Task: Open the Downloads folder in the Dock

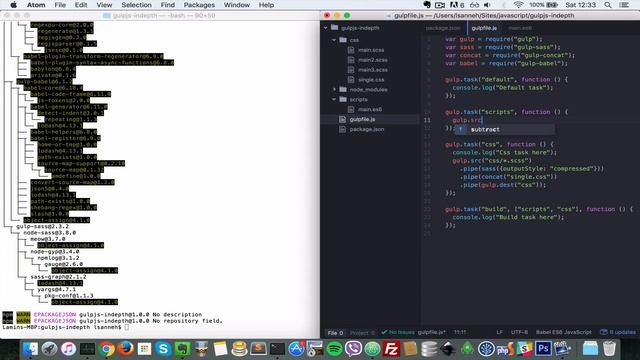Action: pyautogui.click(x=590, y=349)
